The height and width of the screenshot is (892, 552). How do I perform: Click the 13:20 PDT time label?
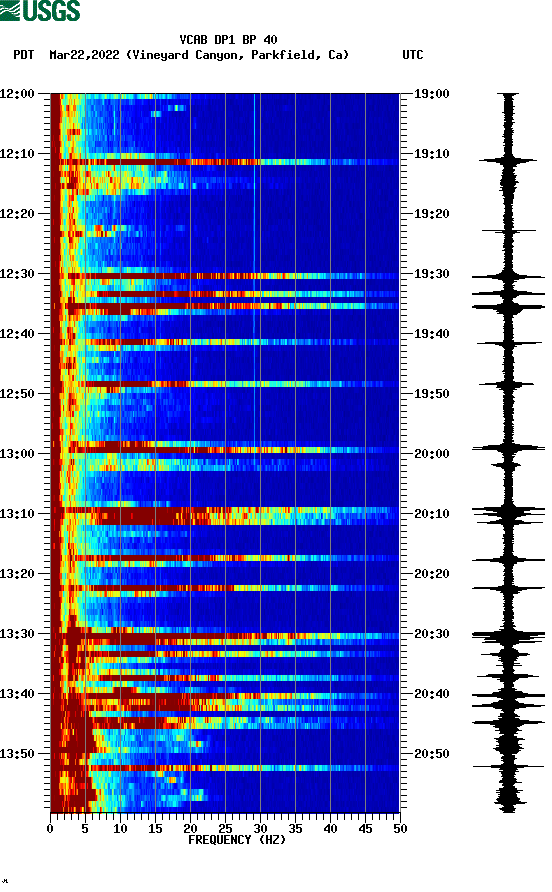pyautogui.click(x=17, y=574)
